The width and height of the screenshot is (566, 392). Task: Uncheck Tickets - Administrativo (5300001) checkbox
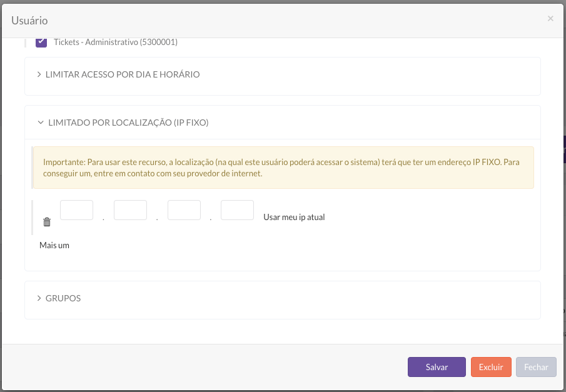tap(41, 42)
